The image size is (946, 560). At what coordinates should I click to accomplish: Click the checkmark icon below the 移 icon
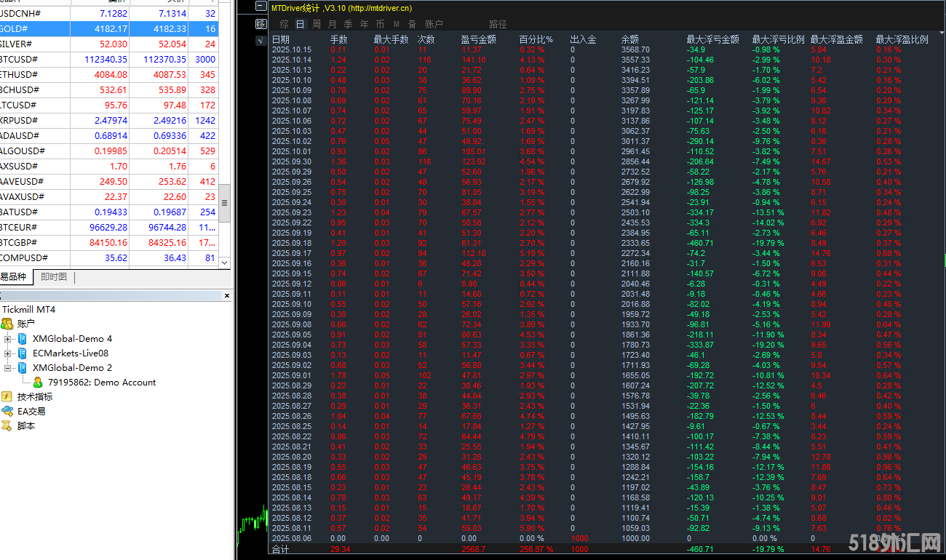pyautogui.click(x=260, y=41)
